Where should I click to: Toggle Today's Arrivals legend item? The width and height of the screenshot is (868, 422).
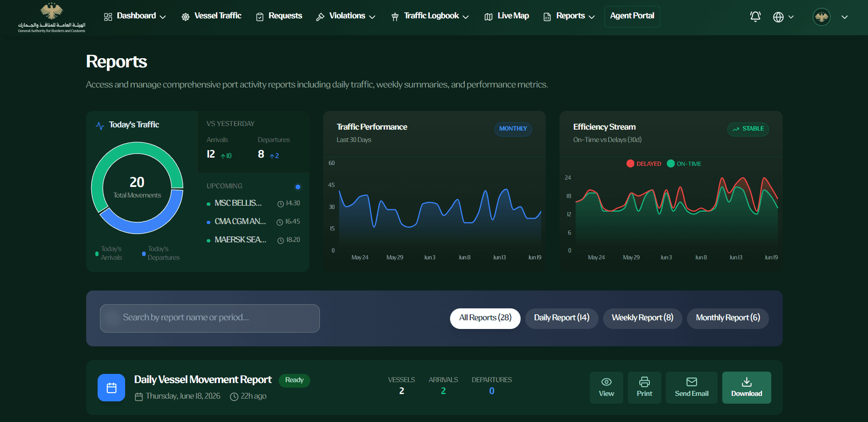pos(109,253)
